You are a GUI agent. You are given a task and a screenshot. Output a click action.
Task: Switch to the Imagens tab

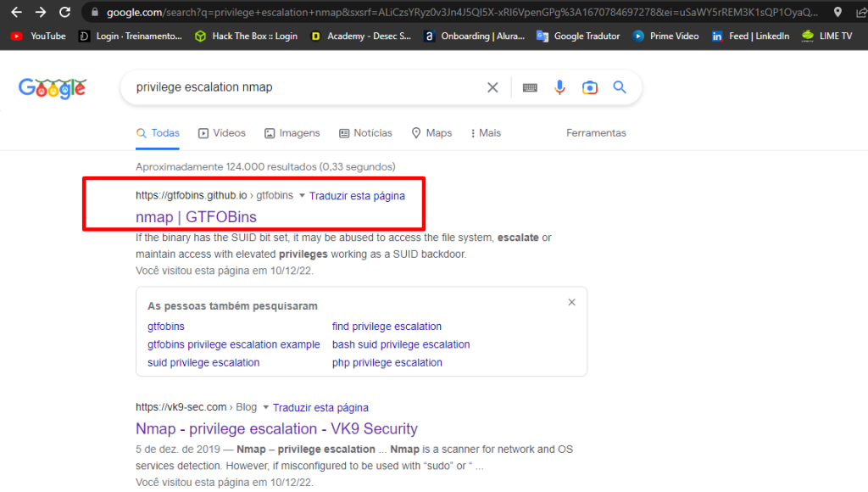(x=292, y=133)
